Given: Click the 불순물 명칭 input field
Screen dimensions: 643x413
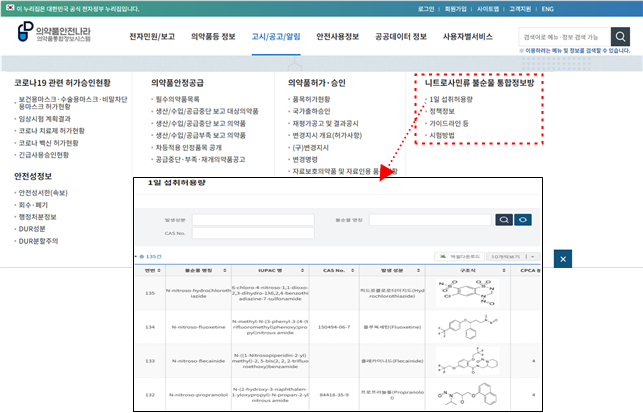Looking at the screenshot, I should (x=430, y=220).
